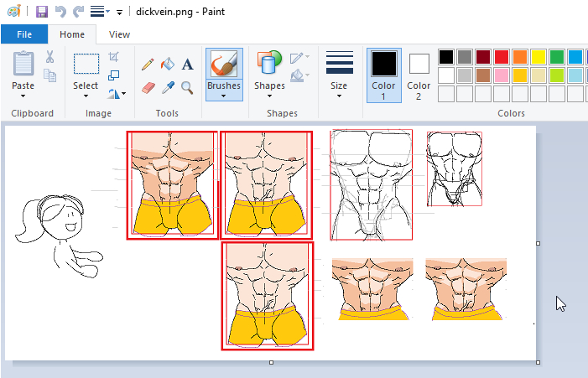Select the Pencil tool
Viewport: 588px width, 378px height.
[148, 65]
